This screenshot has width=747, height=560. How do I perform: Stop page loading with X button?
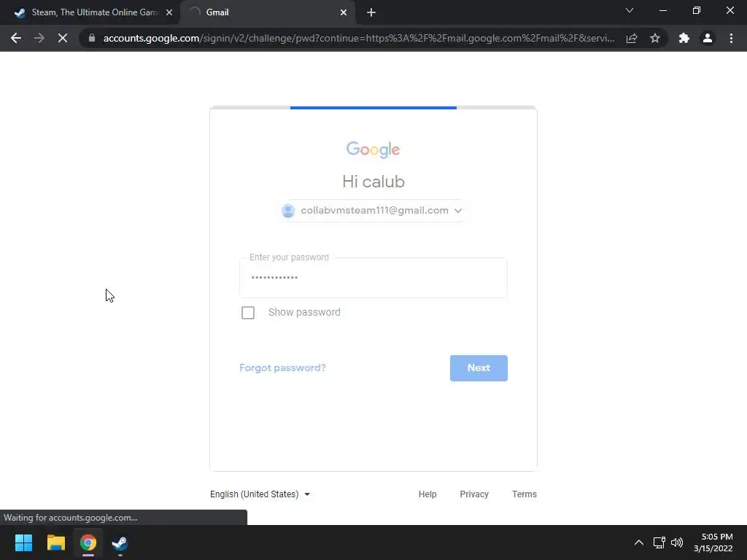coord(63,38)
